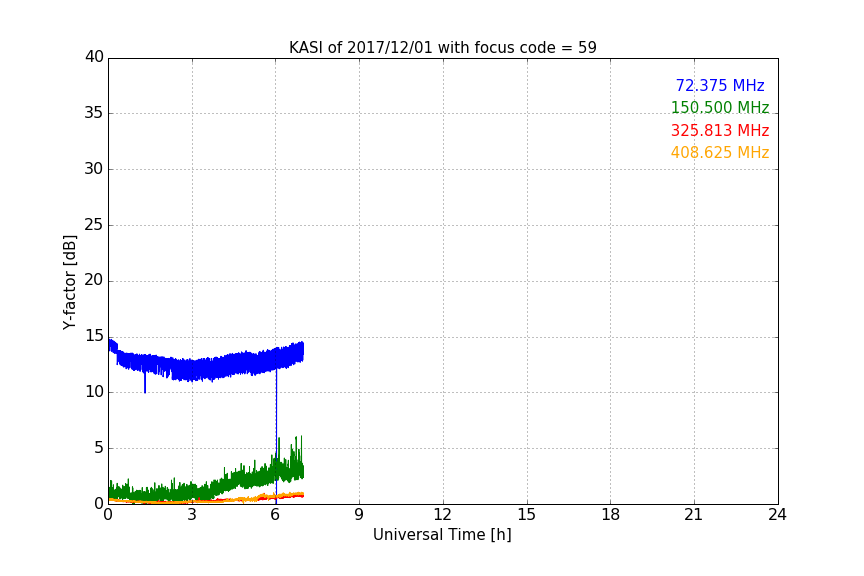Click the y-axis tick label 25
Viewport: 864px width, 576px height.
pos(94,225)
